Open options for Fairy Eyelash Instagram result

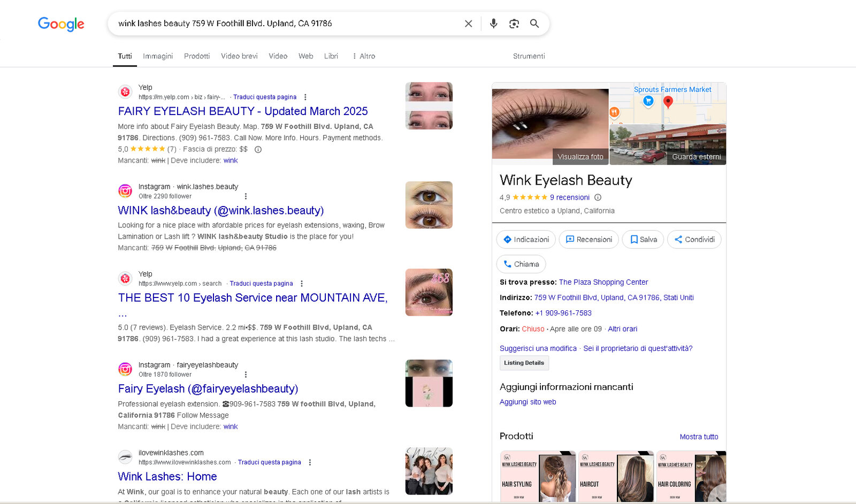tap(246, 375)
